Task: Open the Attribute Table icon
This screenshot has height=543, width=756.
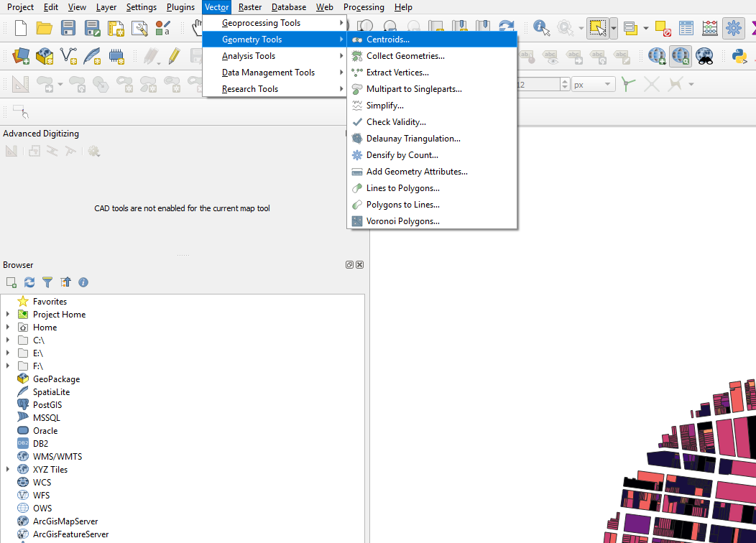Action: (686, 28)
